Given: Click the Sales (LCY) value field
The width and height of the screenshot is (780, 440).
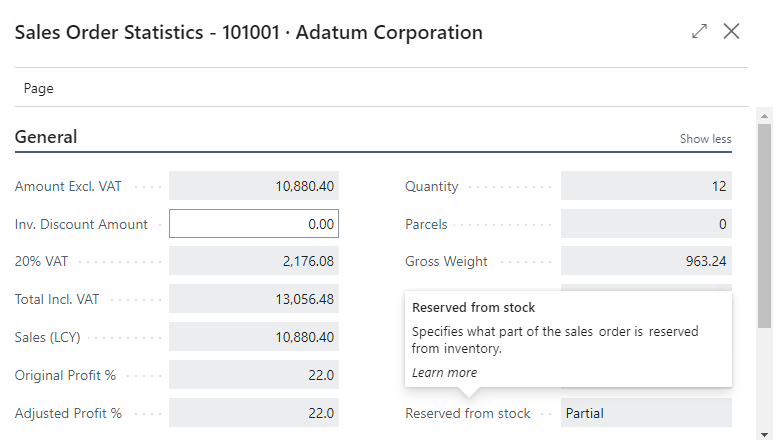Looking at the screenshot, I should coord(254,337).
